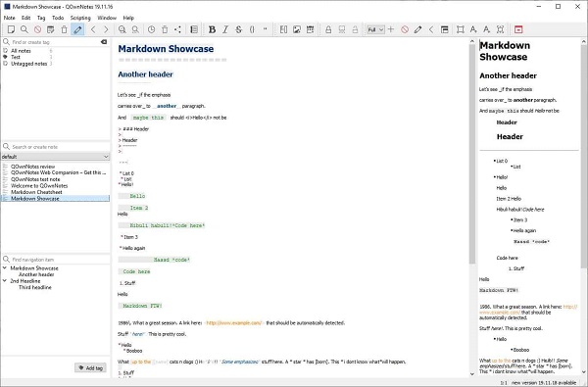Screen dimensions: 588x387
Task: Add a new workspace plus icon
Action: point(391,29)
